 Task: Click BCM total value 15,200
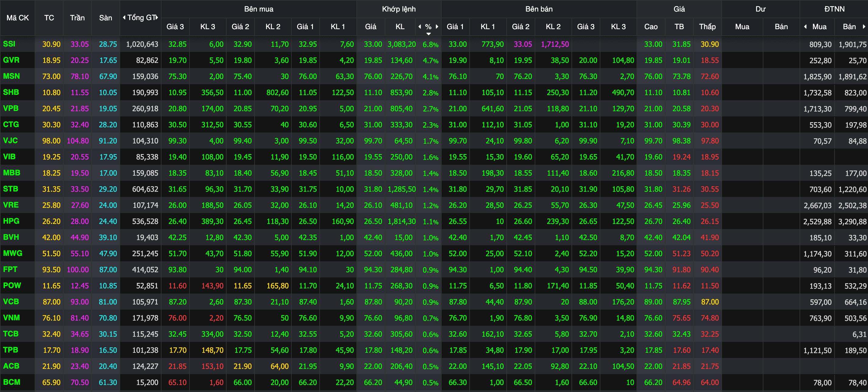[x=147, y=382]
